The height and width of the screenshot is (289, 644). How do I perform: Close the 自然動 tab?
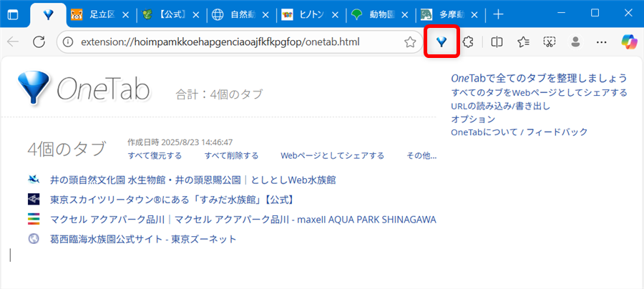coord(265,15)
